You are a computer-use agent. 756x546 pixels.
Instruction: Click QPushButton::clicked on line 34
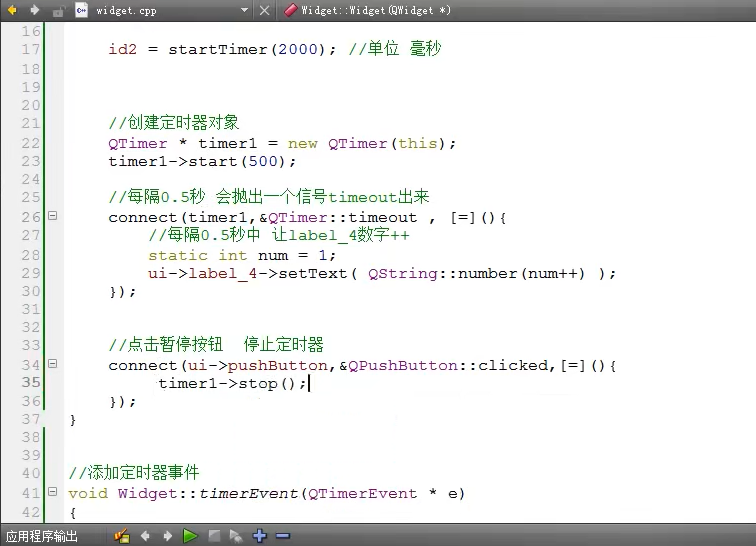pos(448,366)
